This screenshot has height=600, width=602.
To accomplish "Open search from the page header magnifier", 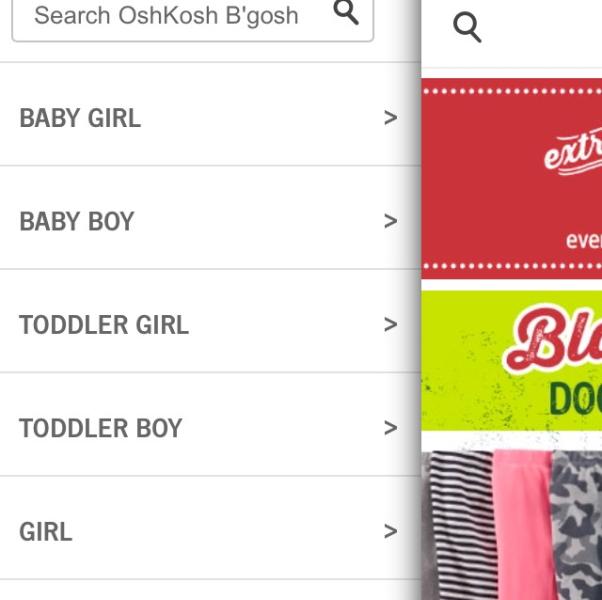I will [x=467, y=28].
